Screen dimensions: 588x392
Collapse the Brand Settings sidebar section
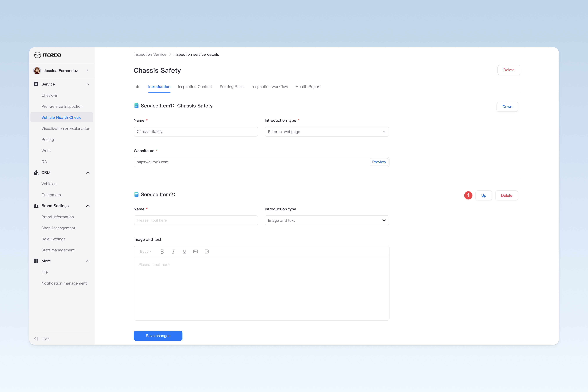click(x=88, y=206)
